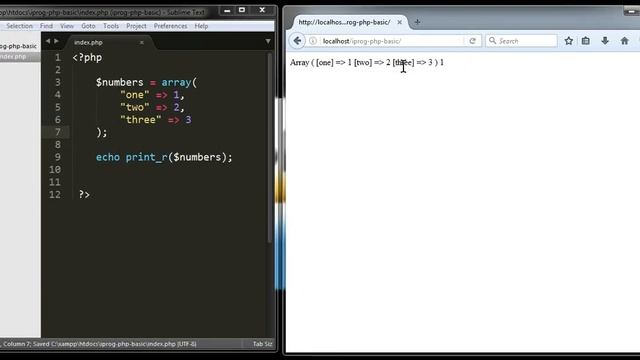
Task: Click the Array output text in browser
Action: click(x=367, y=62)
